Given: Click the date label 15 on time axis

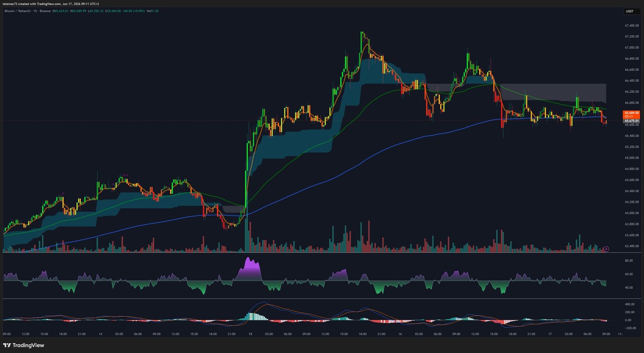Looking at the screenshot, I should [250, 334].
